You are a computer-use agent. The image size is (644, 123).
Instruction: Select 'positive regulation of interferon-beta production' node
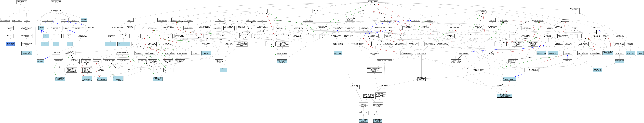(x=157, y=79)
